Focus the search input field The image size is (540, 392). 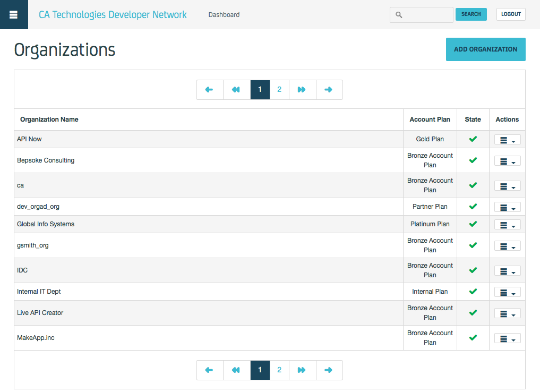[425, 15]
